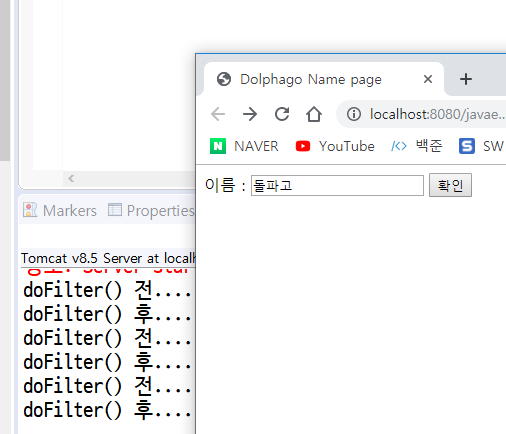
Task: View site information icon in address bar
Action: coord(354,114)
